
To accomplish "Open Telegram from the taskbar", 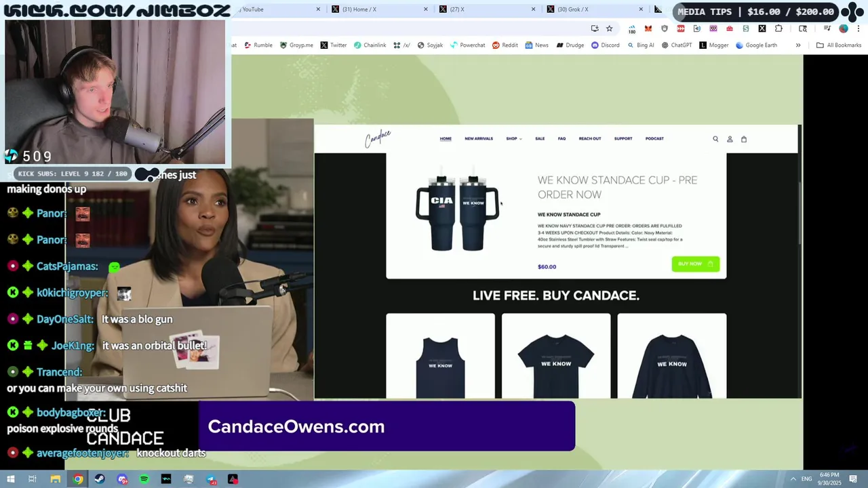I will [x=211, y=479].
